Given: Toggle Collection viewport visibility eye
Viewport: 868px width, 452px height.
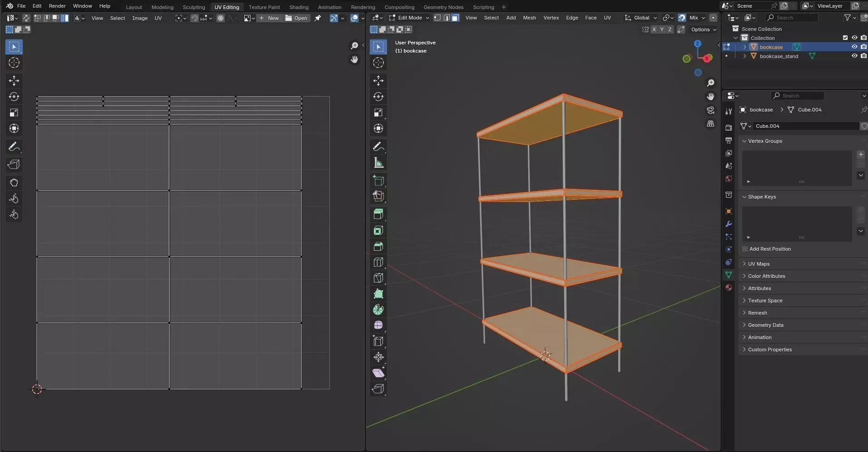Looking at the screenshot, I should click(x=854, y=38).
